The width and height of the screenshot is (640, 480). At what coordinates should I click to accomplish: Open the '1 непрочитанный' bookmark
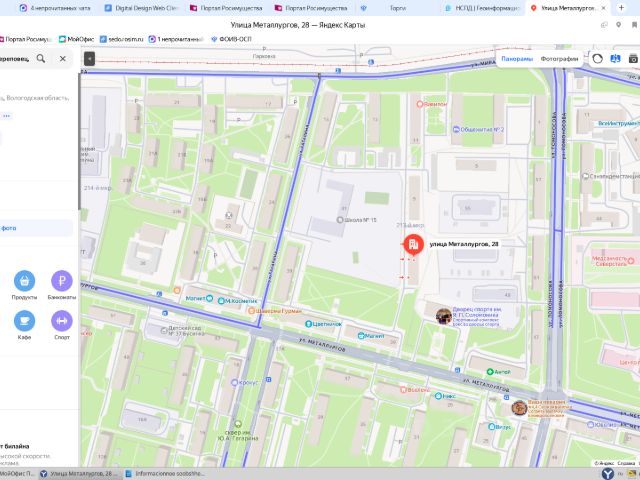pyautogui.click(x=176, y=39)
